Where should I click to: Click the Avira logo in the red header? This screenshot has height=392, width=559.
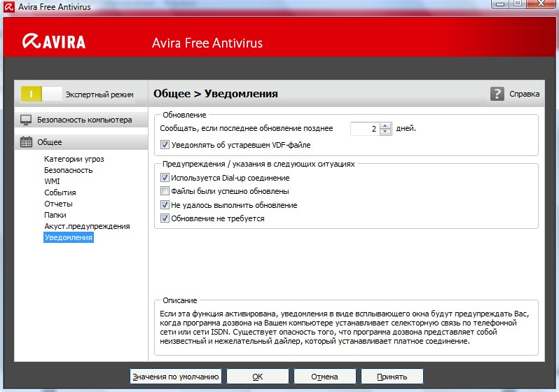tap(54, 41)
